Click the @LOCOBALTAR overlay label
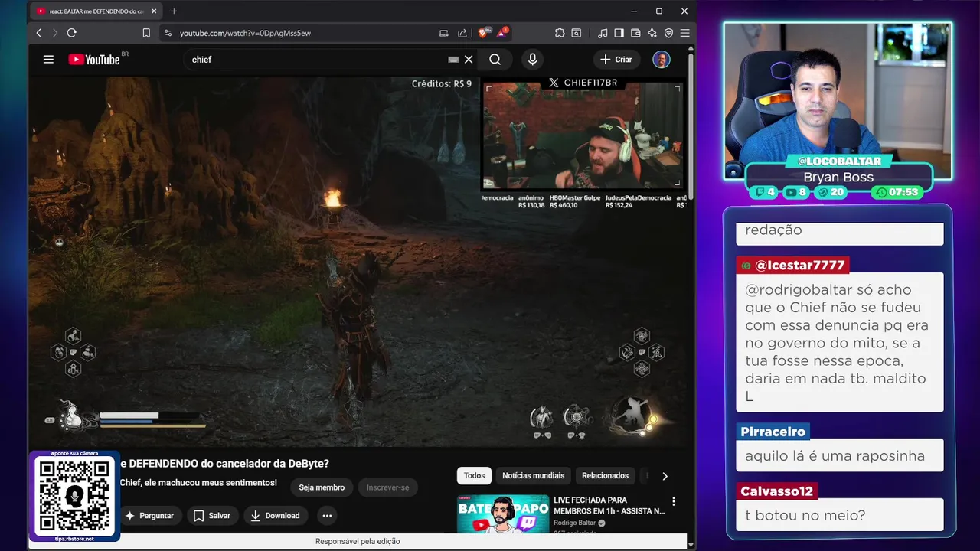 point(839,161)
